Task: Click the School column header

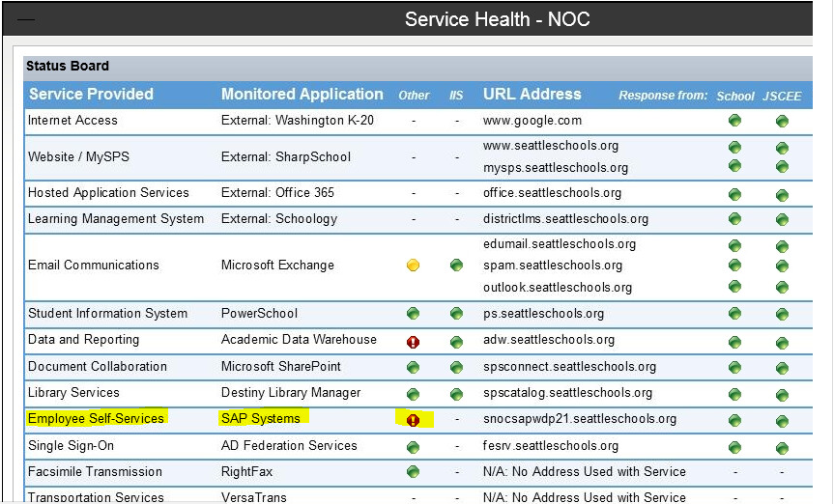Action: [x=735, y=97]
